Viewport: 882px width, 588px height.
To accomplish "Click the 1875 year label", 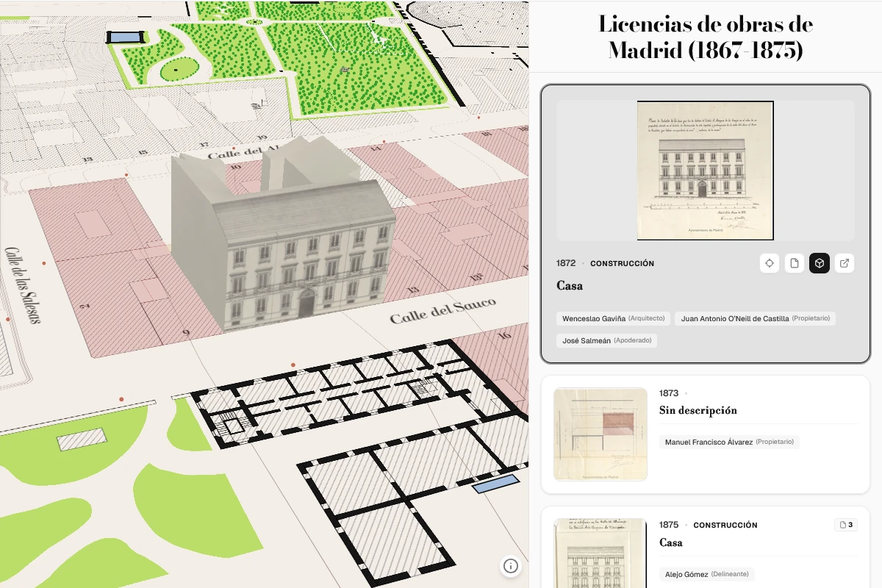I will [x=669, y=525].
